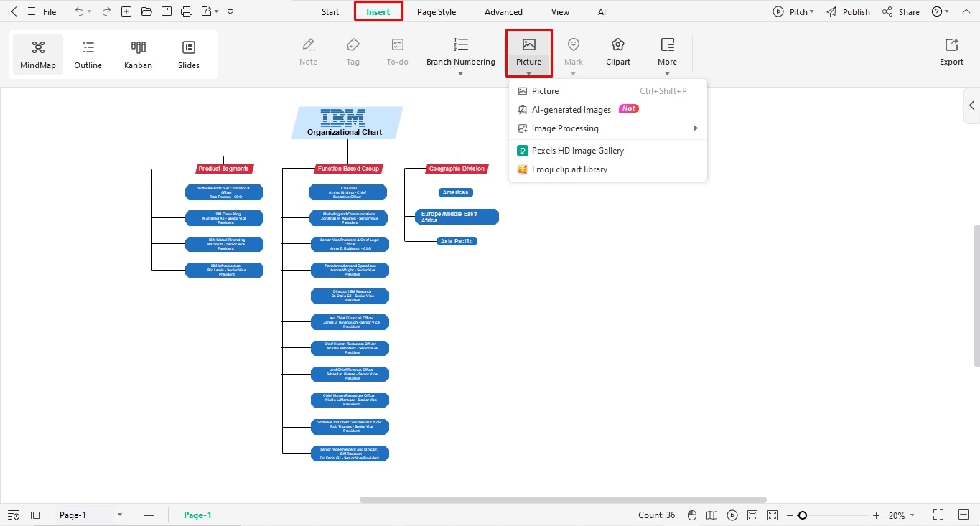The image size is (980, 526).
Task: Click the Redo arrow icon
Action: click(106, 11)
